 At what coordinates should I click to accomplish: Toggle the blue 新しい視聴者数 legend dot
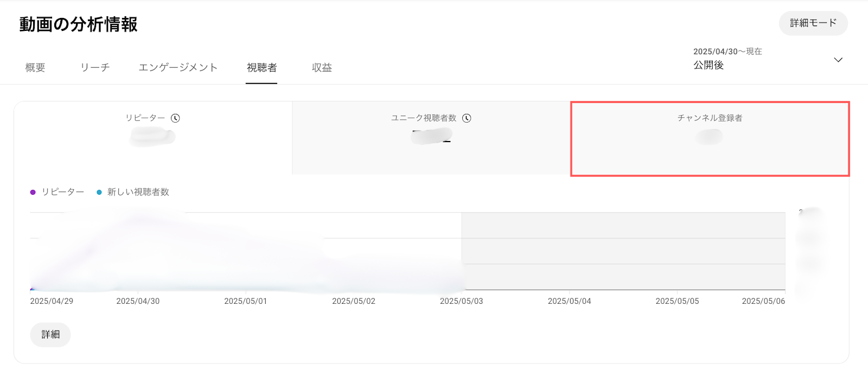[x=99, y=192]
